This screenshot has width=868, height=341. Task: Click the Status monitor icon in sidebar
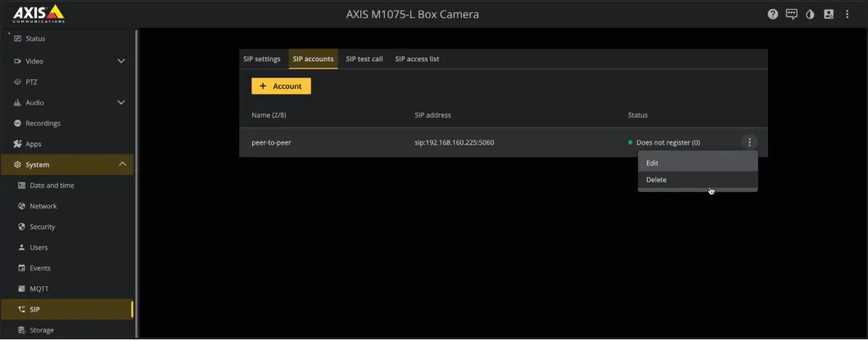coord(18,38)
